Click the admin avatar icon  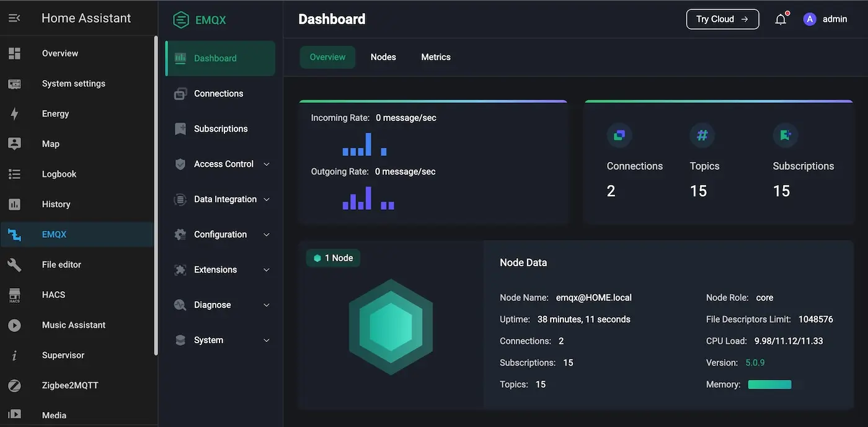click(810, 19)
